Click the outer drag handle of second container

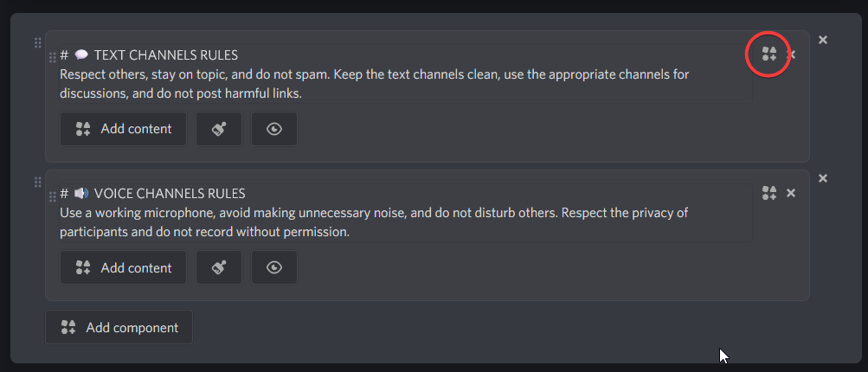point(37,182)
